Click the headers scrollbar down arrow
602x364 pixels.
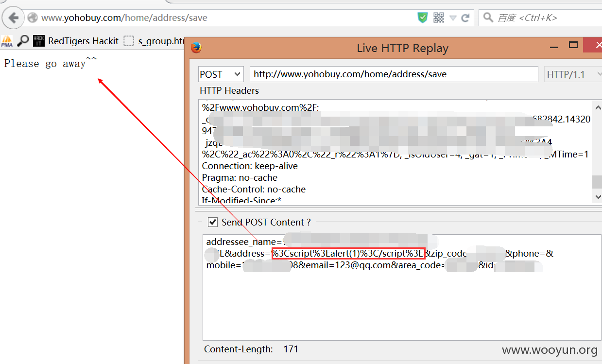point(598,197)
